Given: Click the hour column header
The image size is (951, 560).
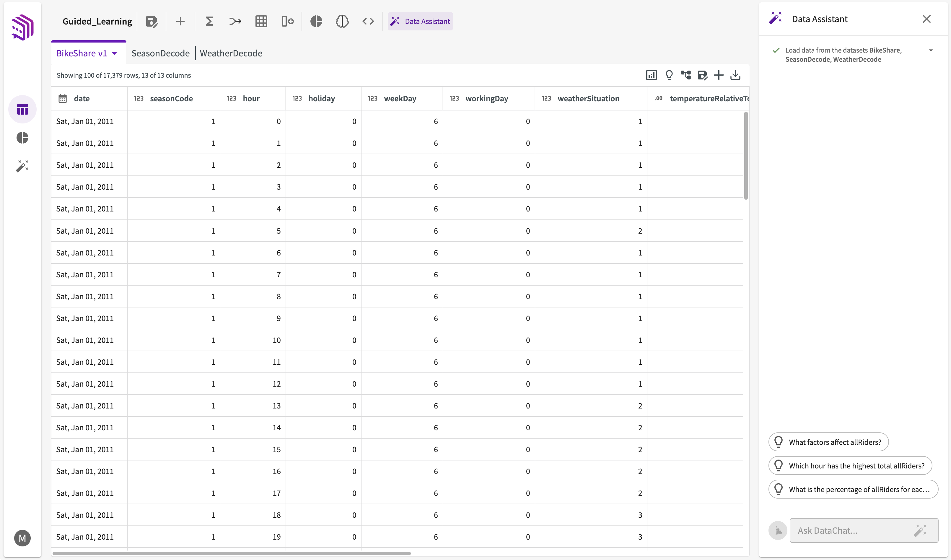Looking at the screenshot, I should (x=253, y=98).
